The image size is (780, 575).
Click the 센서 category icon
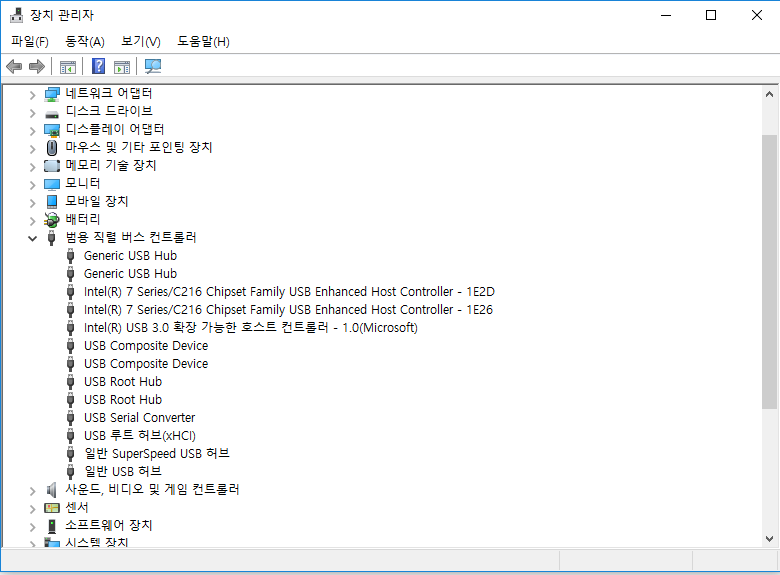pos(52,508)
